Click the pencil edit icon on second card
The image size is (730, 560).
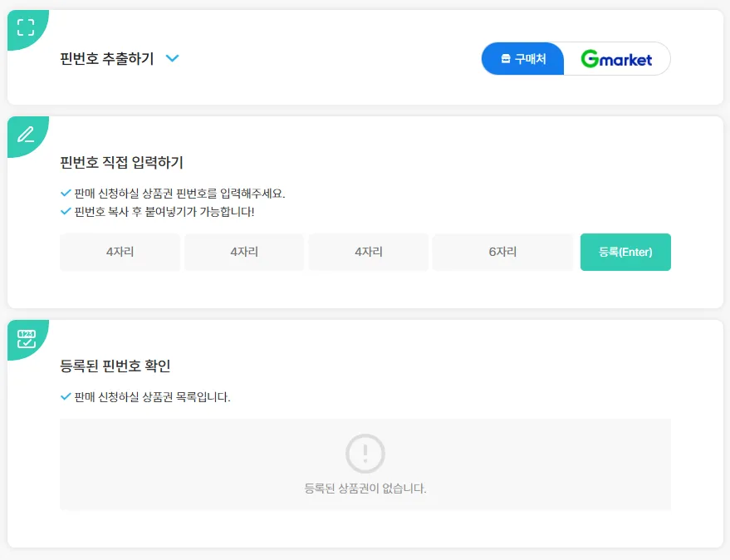click(26, 134)
